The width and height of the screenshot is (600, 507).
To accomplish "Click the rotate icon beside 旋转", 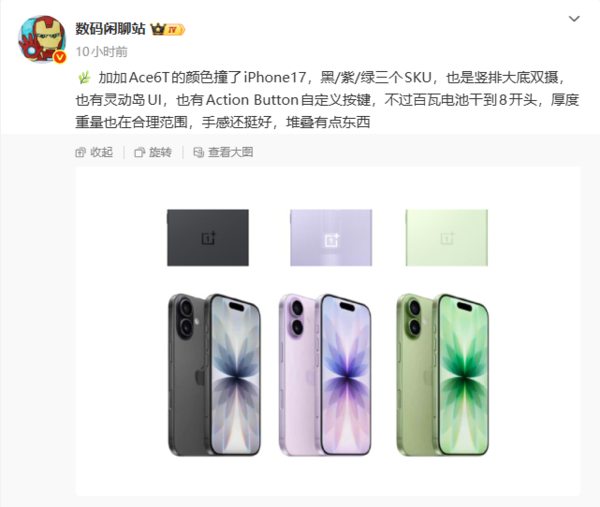I will [139, 153].
